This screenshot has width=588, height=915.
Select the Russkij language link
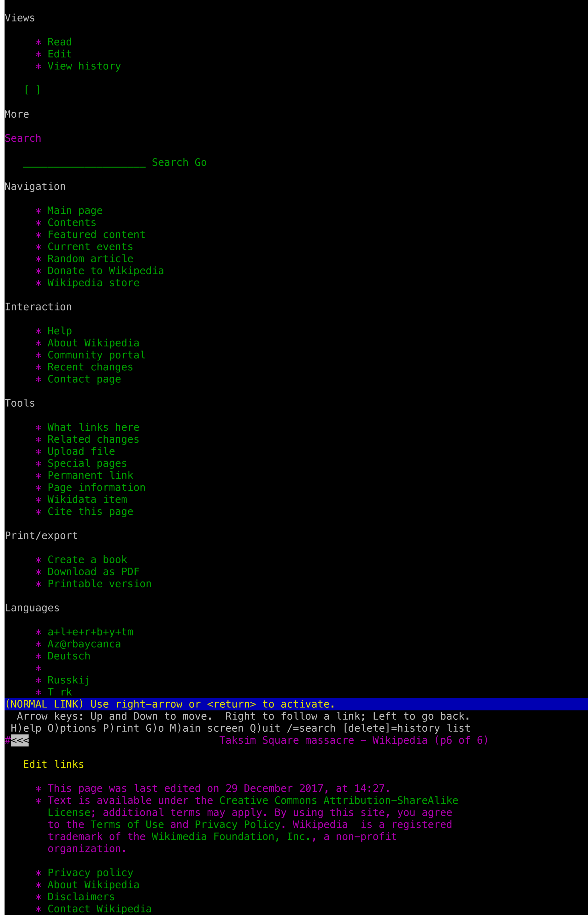click(69, 680)
